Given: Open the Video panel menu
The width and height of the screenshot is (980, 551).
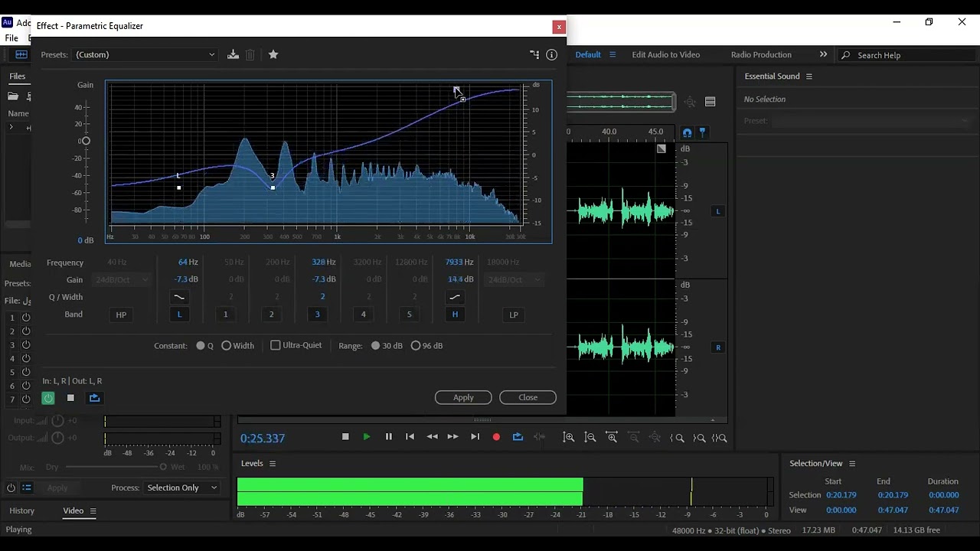Looking at the screenshot, I should click(x=93, y=511).
